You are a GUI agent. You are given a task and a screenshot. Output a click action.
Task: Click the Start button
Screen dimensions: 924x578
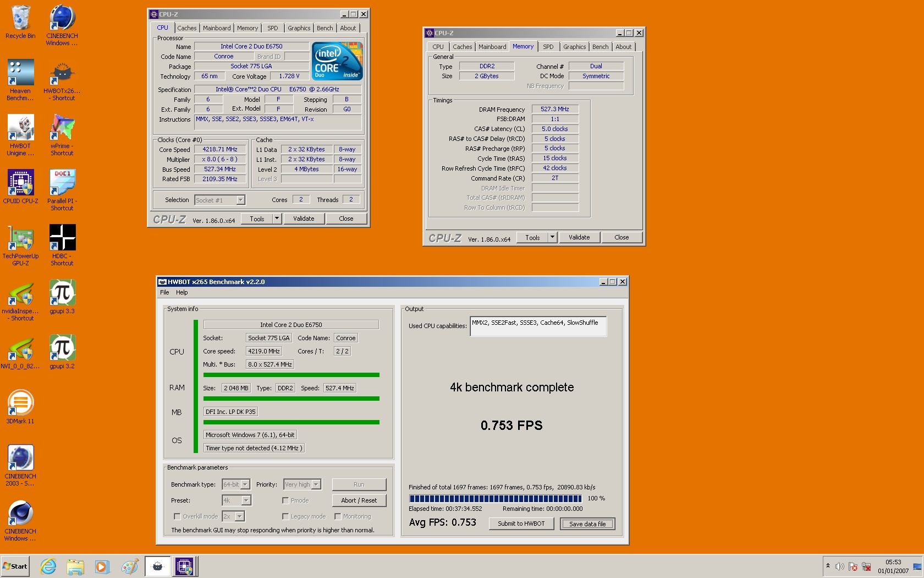coord(15,566)
